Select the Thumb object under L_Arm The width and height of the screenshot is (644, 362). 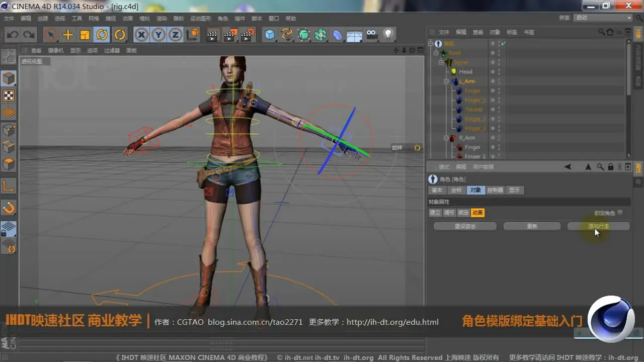(473, 110)
